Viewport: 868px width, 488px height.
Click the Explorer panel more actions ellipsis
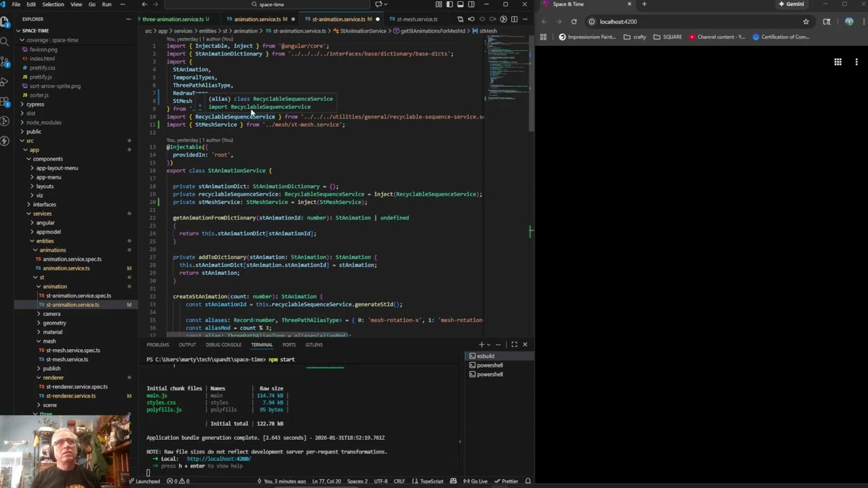click(128, 19)
